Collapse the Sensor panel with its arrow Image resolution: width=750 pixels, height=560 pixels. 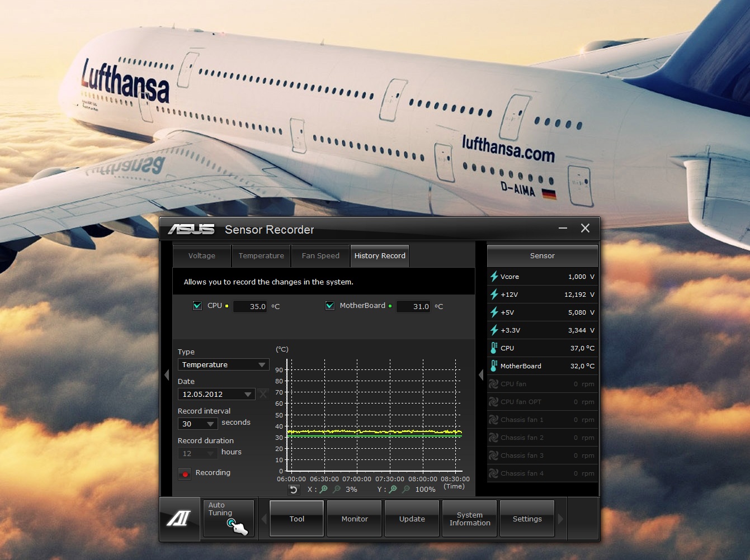point(481,375)
